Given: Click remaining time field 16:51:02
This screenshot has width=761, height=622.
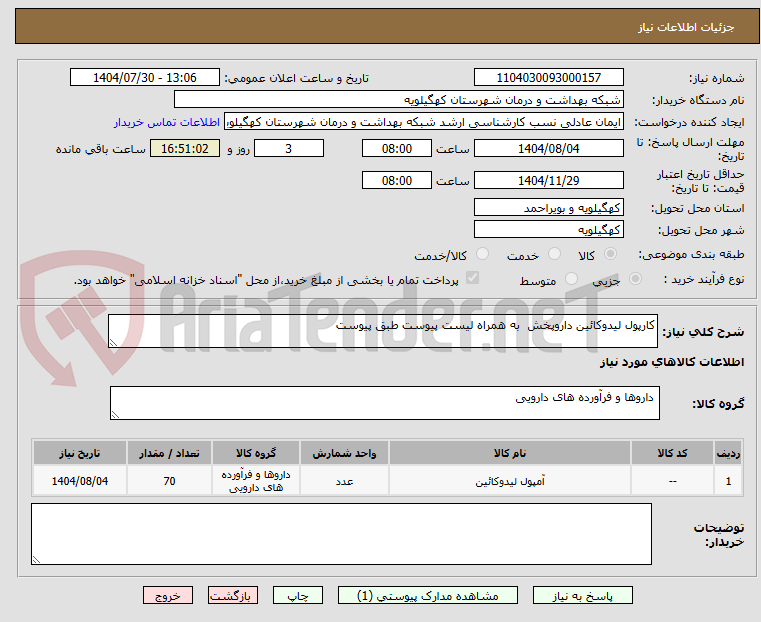Looking at the screenshot, I should [185, 148].
